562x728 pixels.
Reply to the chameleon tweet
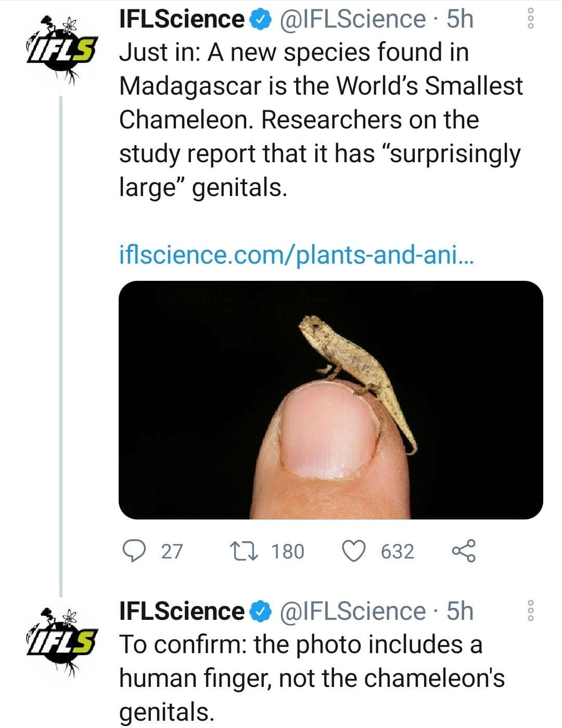pos(135,551)
